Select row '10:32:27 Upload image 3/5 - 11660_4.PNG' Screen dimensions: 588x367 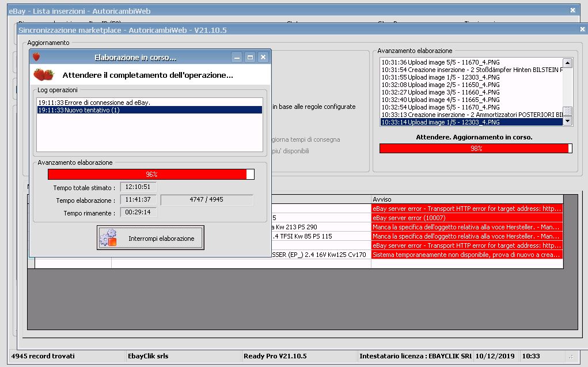[x=471, y=92]
